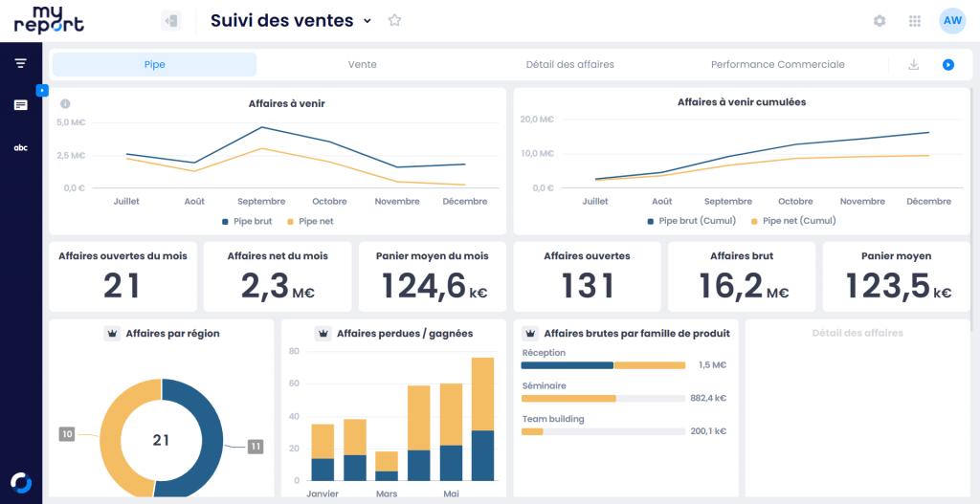
Task: Start presentation with the play button
Action: pyautogui.click(x=947, y=65)
